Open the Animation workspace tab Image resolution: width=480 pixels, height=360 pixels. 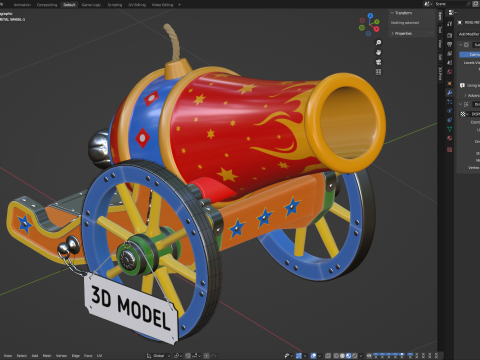tap(22, 5)
